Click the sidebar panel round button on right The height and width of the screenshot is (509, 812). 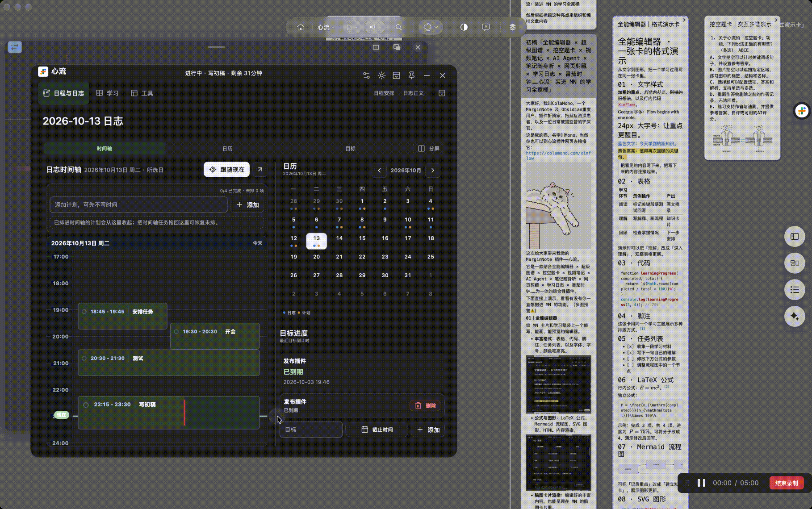click(x=795, y=237)
